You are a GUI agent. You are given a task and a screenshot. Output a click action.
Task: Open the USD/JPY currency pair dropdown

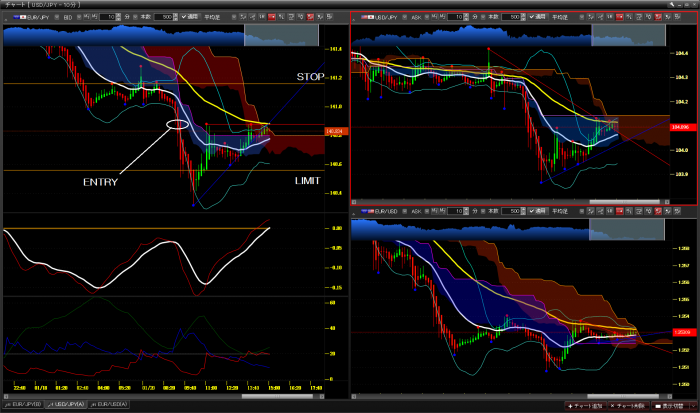coord(404,17)
